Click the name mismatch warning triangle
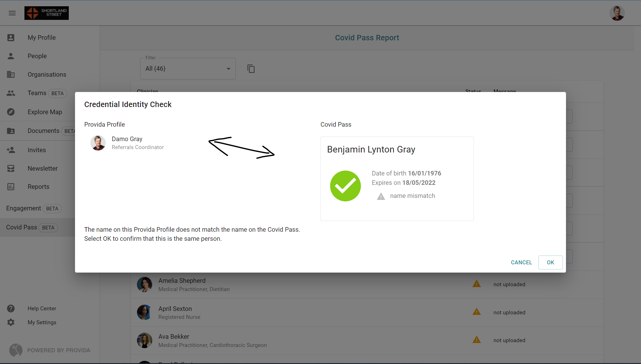The image size is (641, 364). 381,196
